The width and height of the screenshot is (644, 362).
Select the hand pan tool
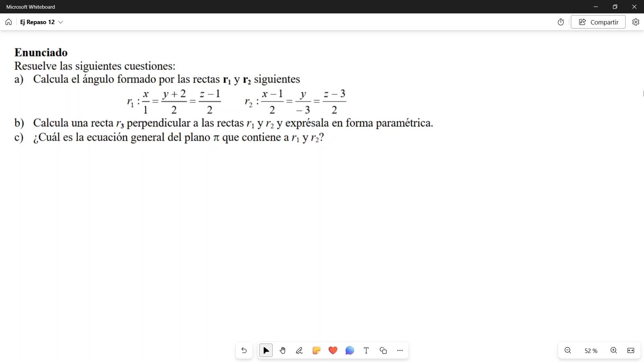283,351
